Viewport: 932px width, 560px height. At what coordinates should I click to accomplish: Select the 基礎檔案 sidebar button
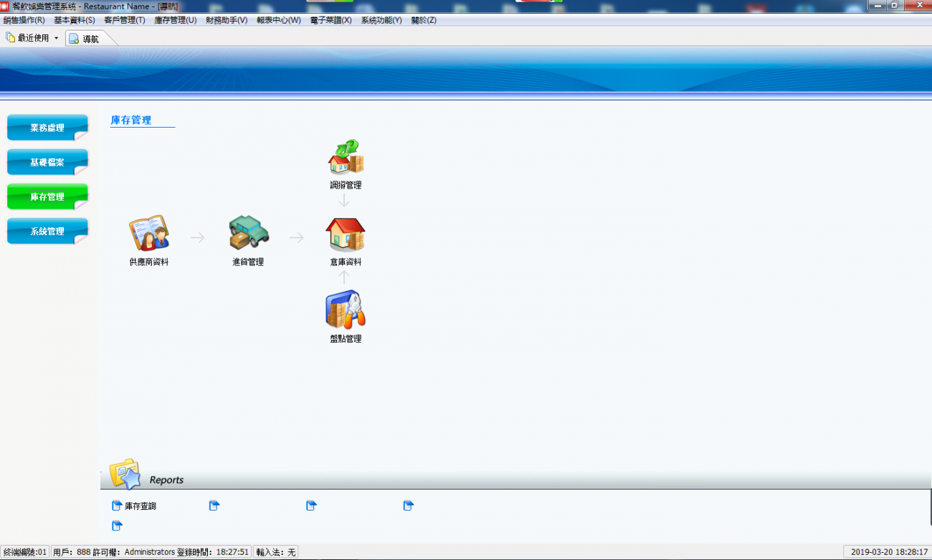47,162
